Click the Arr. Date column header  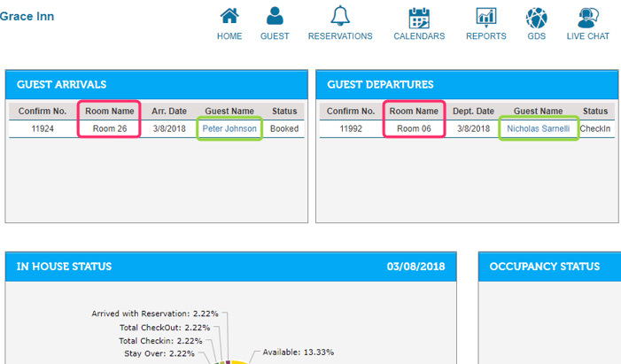pos(169,112)
